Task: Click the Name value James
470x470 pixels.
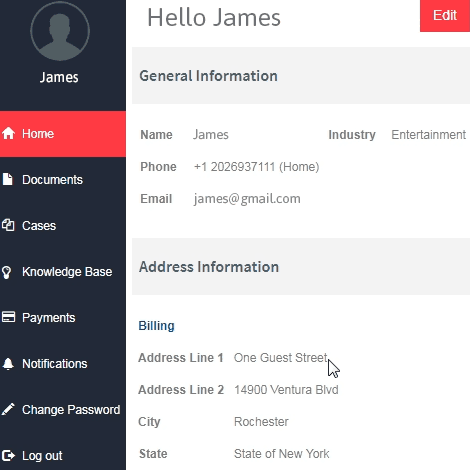Action: point(211,135)
